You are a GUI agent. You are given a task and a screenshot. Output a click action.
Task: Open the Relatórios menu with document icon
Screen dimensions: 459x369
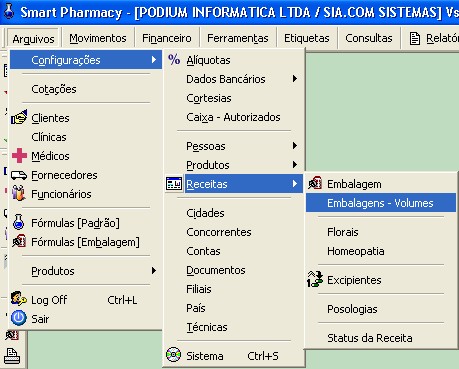(x=433, y=38)
